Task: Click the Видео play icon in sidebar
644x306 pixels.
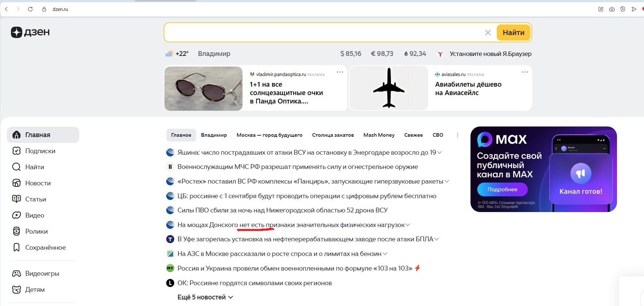Action: pos(16,215)
